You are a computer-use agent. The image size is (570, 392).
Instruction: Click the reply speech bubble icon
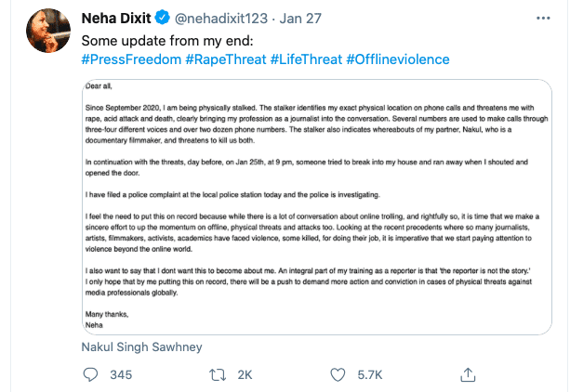pyautogui.click(x=90, y=374)
